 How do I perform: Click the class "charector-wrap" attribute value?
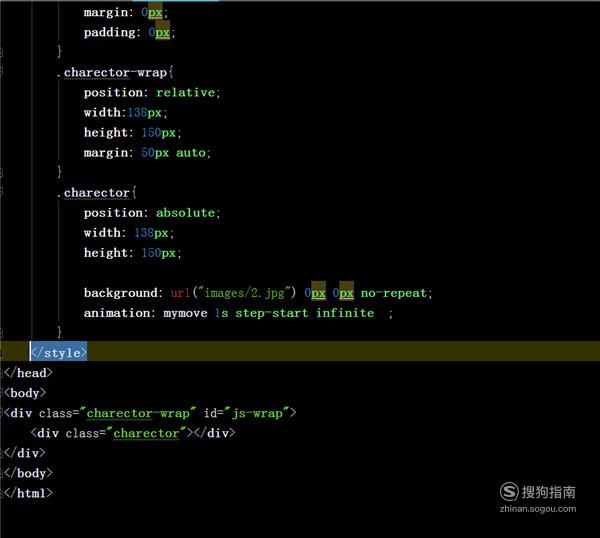138,413
